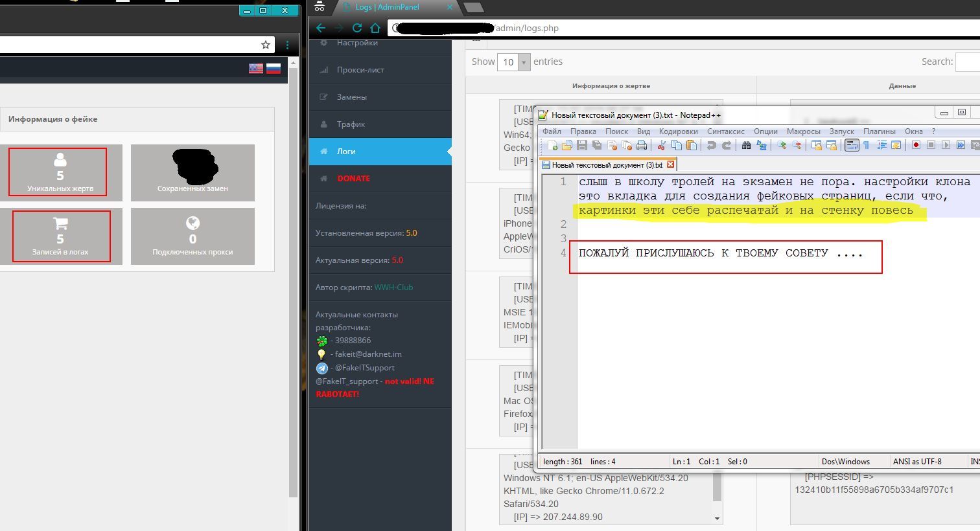Open the Макросы menu in Notepad++
The width and height of the screenshot is (980, 531).
tap(804, 131)
